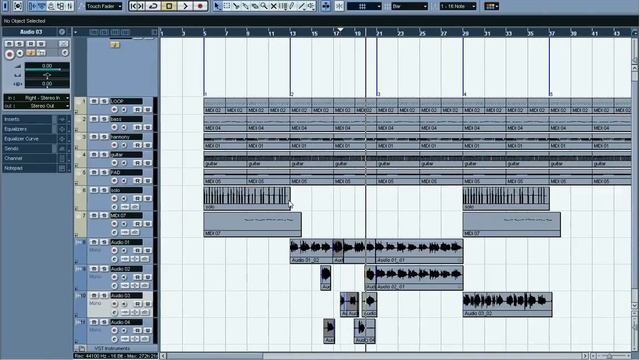Open the Bar grid type dropdown
640x360 pixels.
pos(409,6)
